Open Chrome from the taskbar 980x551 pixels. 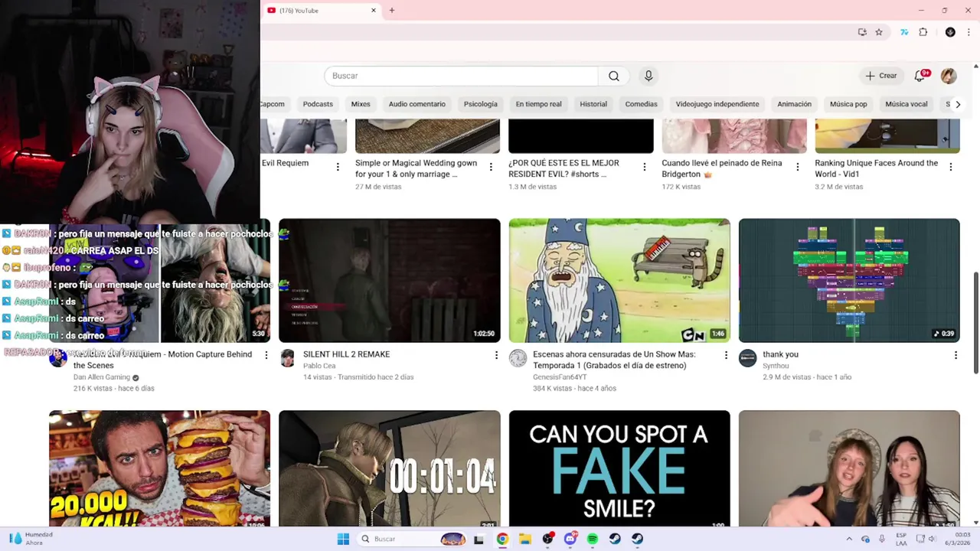(x=502, y=539)
